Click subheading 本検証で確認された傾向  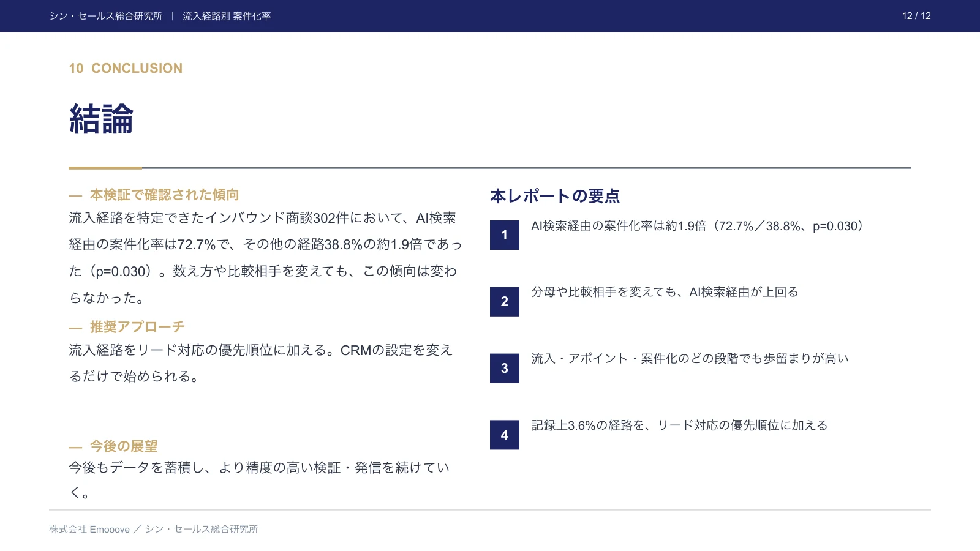164,195
